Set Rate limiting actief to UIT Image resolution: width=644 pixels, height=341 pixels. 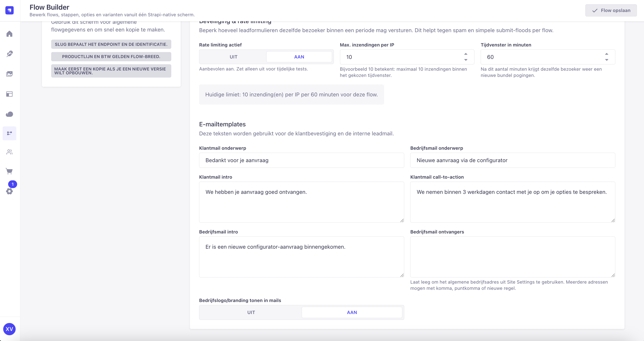click(234, 57)
